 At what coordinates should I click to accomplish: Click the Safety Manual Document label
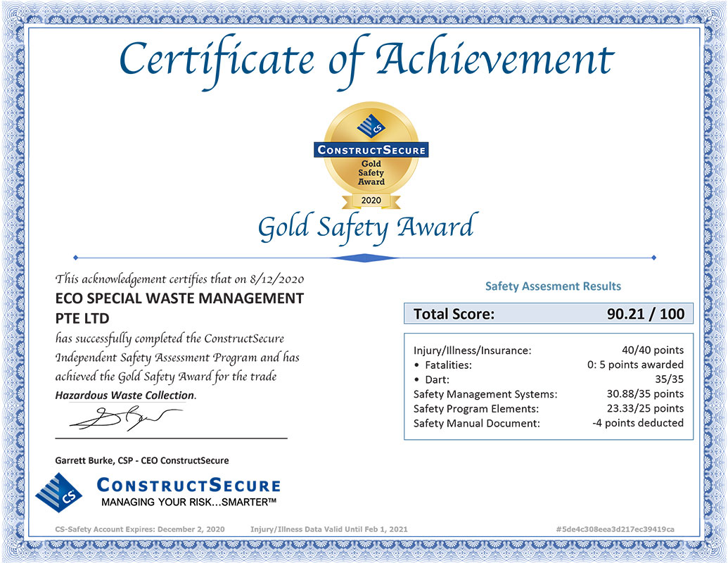coord(477,423)
